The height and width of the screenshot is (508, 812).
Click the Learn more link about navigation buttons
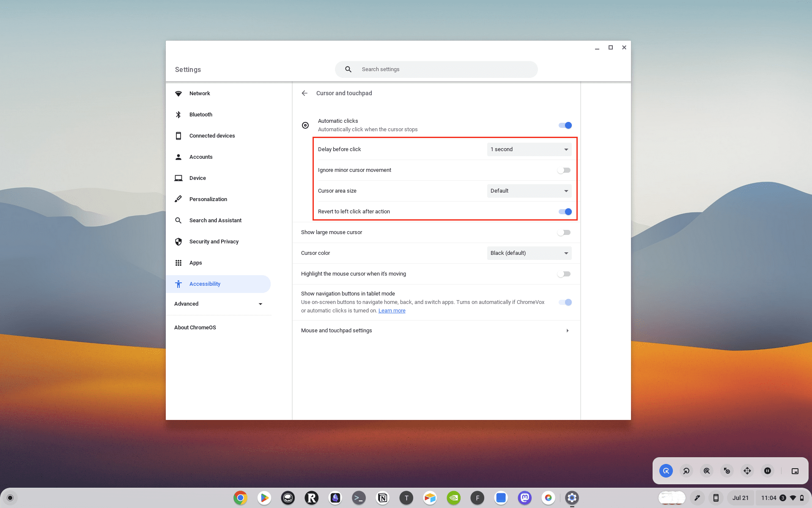pos(392,310)
